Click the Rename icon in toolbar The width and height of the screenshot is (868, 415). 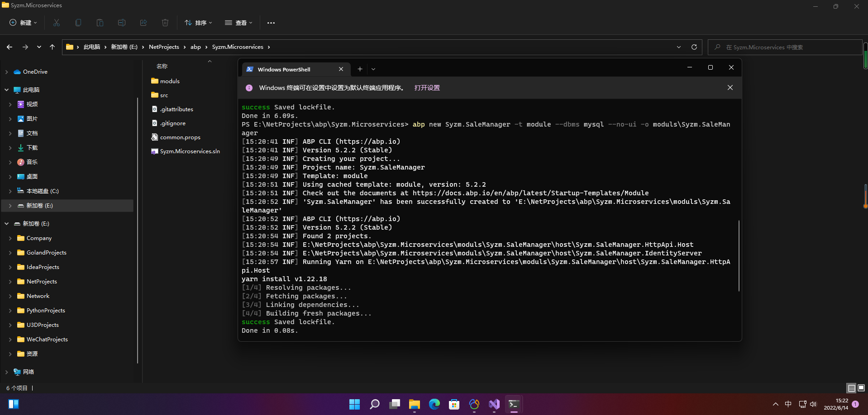coord(122,23)
